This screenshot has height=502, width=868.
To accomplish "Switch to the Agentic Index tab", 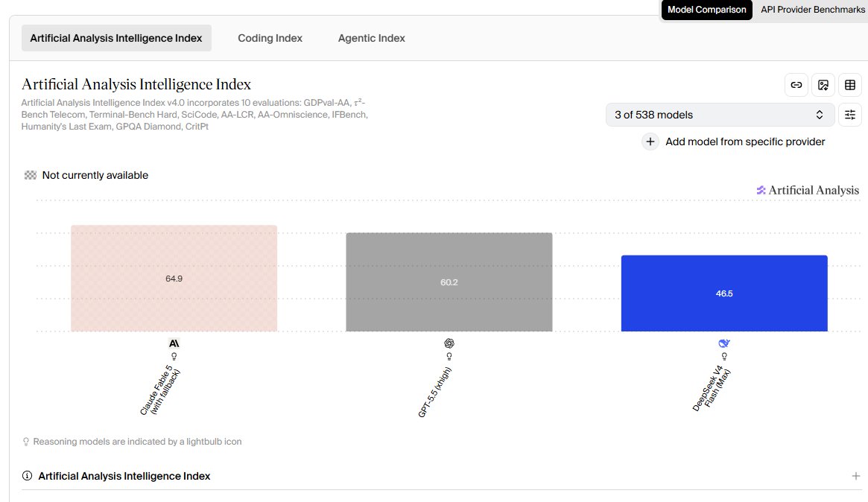I will (372, 38).
